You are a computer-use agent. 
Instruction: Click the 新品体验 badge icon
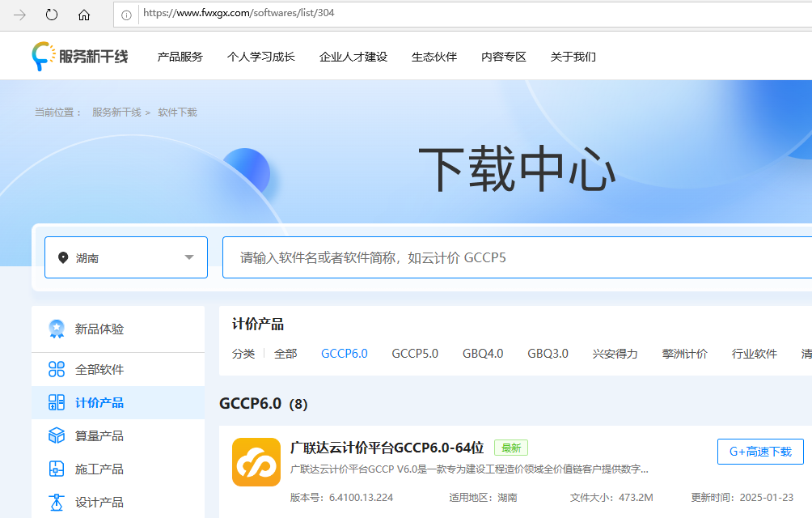(57, 329)
